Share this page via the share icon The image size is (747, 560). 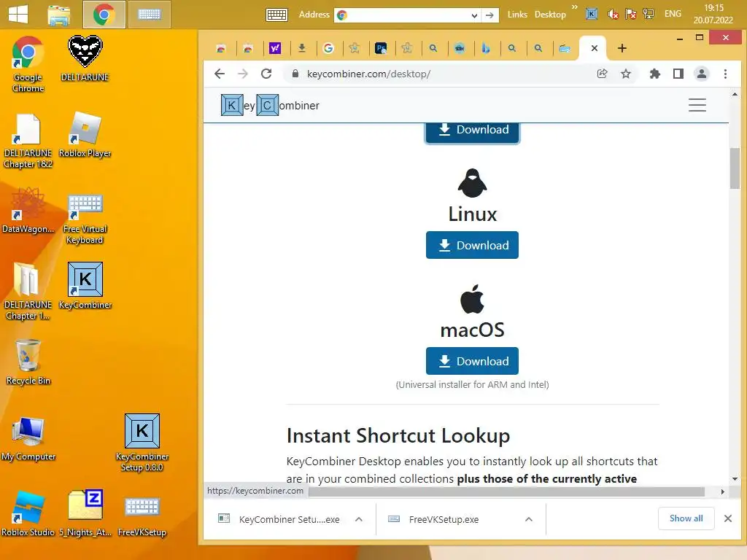click(602, 74)
